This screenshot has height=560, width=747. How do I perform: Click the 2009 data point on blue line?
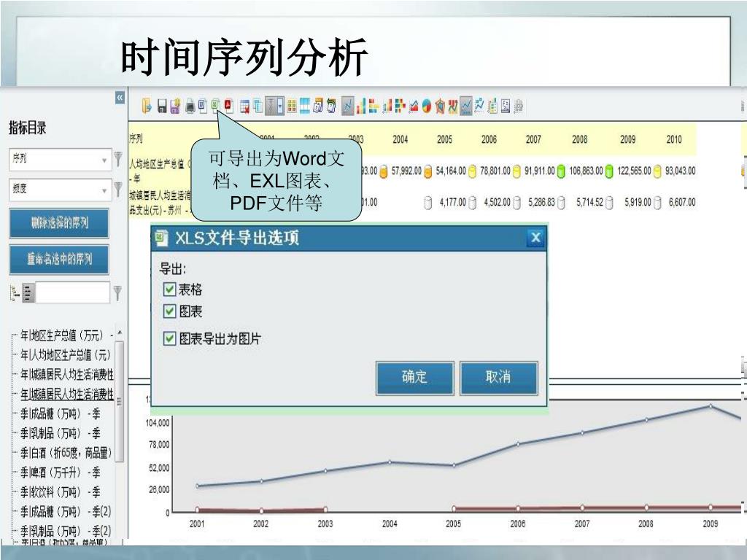click(711, 405)
